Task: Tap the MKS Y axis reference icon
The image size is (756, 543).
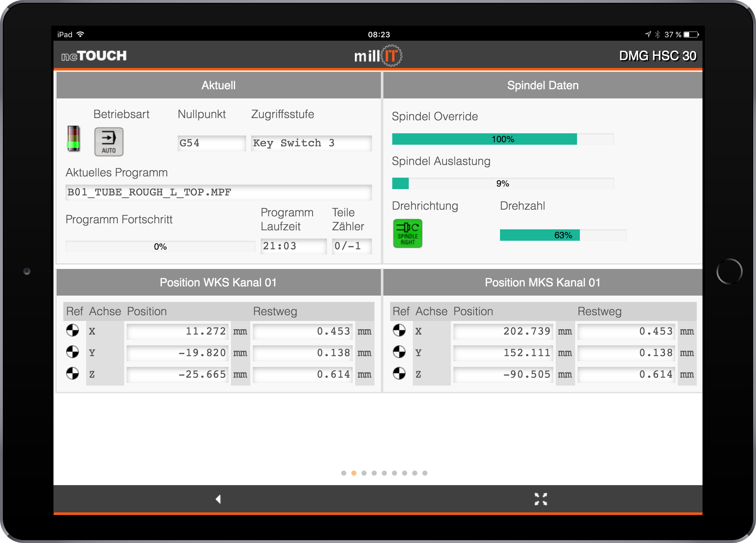Action: click(399, 352)
